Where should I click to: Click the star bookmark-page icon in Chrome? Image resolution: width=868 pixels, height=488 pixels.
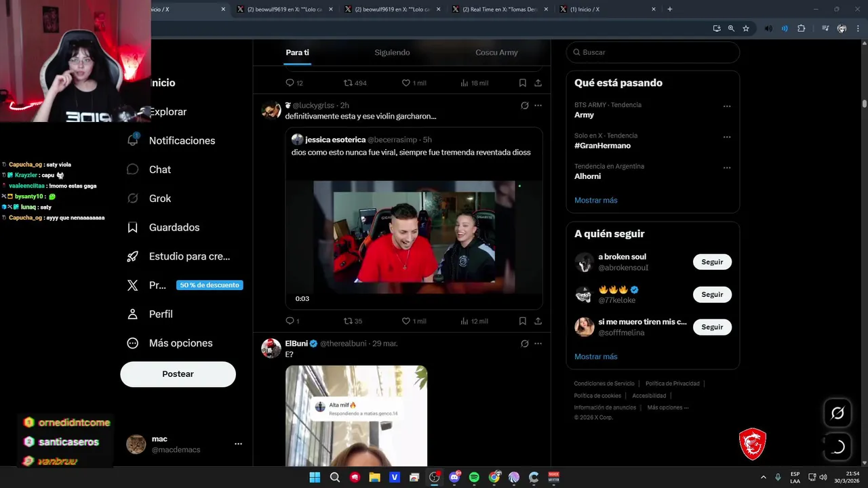click(x=746, y=28)
